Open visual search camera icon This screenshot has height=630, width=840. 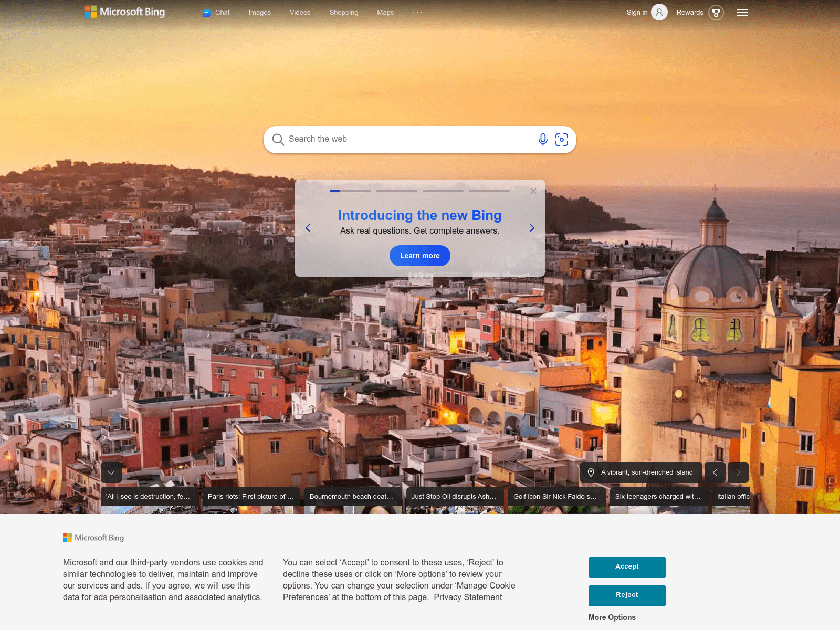562,139
